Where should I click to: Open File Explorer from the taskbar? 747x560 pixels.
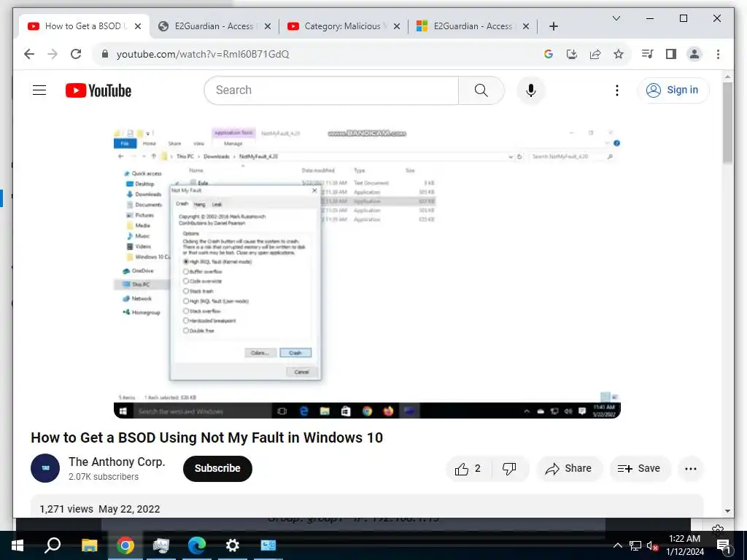(89, 545)
